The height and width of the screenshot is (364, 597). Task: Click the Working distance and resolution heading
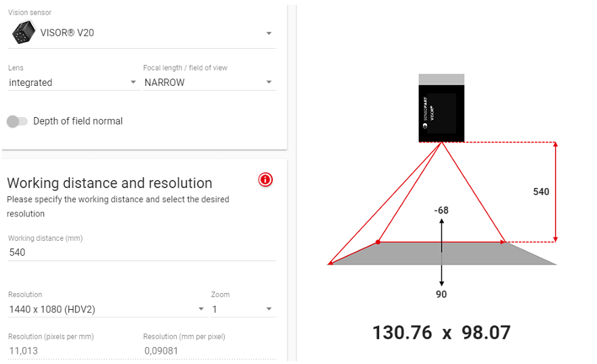pyautogui.click(x=110, y=183)
